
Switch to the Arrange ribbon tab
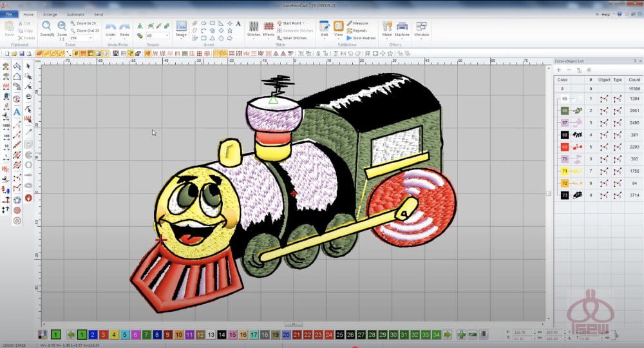[50, 14]
